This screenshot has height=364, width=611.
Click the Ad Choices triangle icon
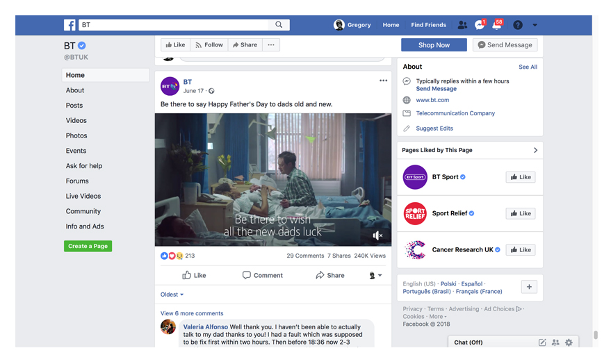(x=519, y=309)
